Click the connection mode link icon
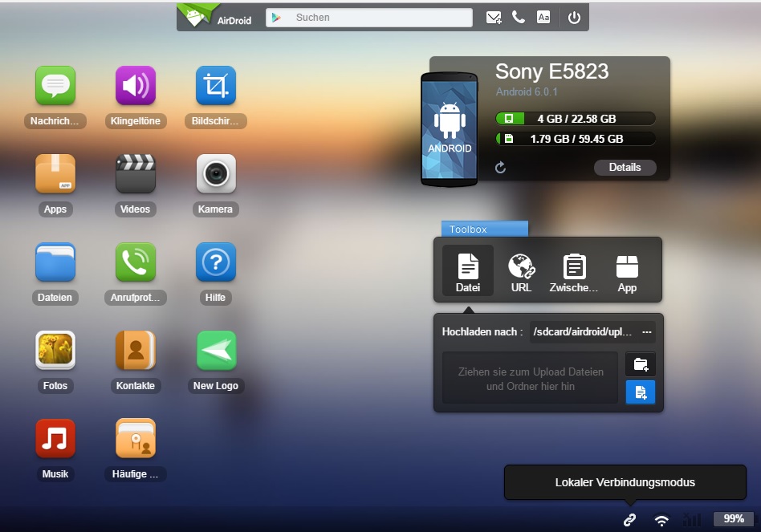The width and height of the screenshot is (761, 532). 629,520
